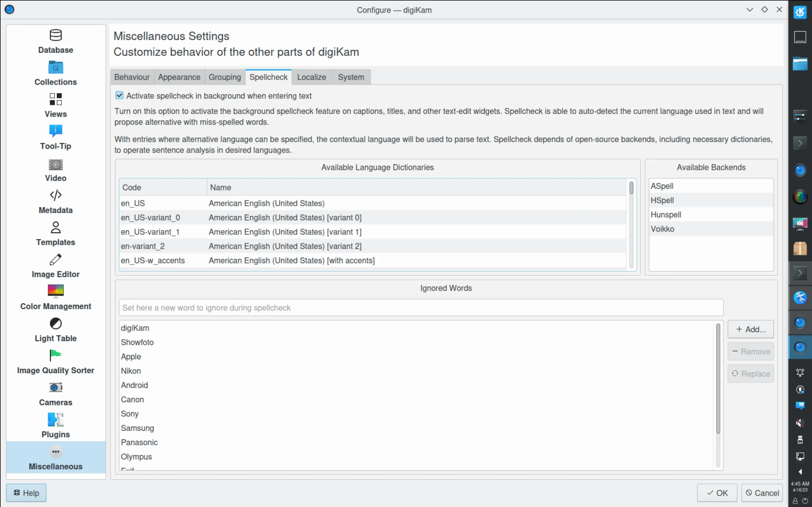Screen dimensions: 812x507
Task: Collapse the system tray with the arrow
Action: 800,472
